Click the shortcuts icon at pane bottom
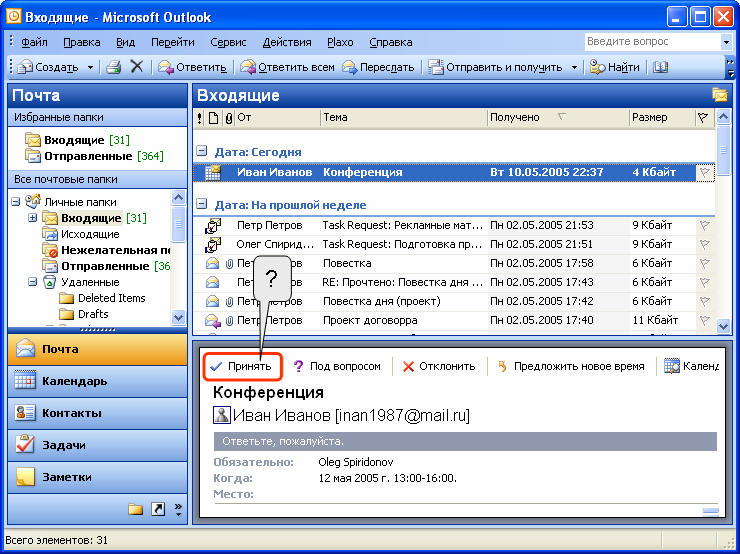 click(x=158, y=509)
